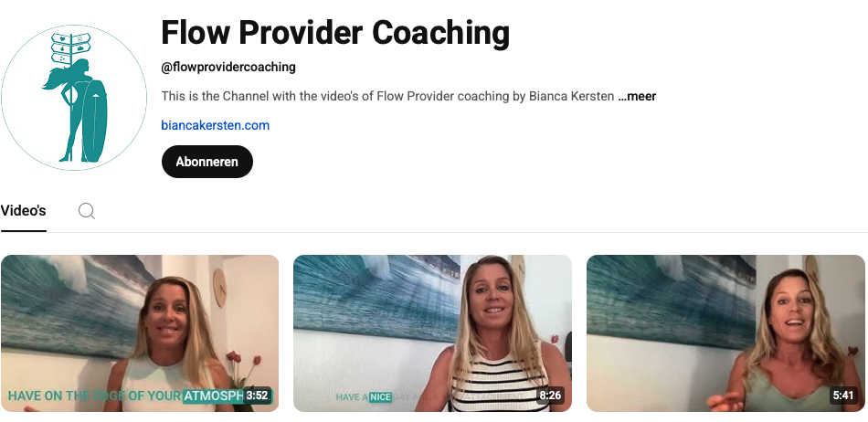Open the video thumbnail with the white top
Screen dimensions: 868x422
[140, 333]
